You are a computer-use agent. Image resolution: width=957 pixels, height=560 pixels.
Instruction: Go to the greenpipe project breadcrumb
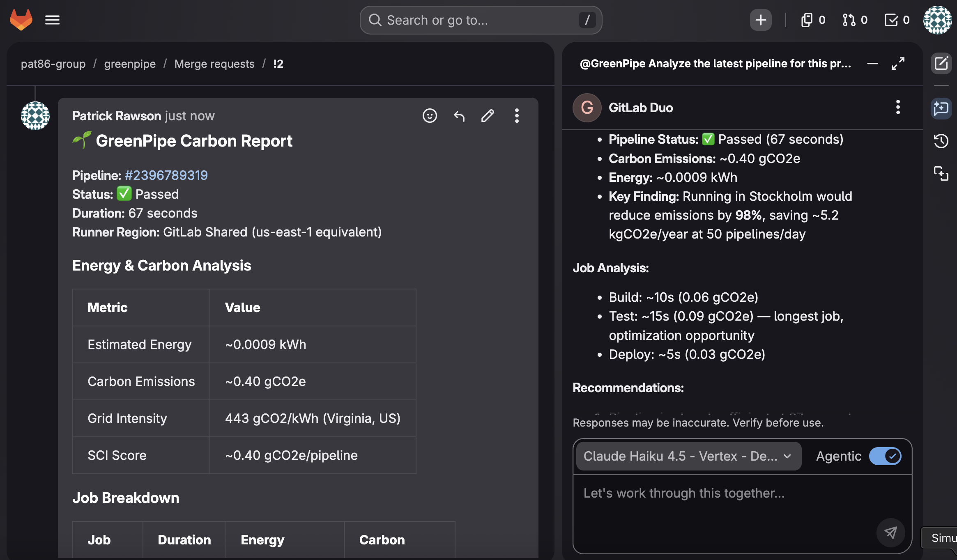point(130,64)
